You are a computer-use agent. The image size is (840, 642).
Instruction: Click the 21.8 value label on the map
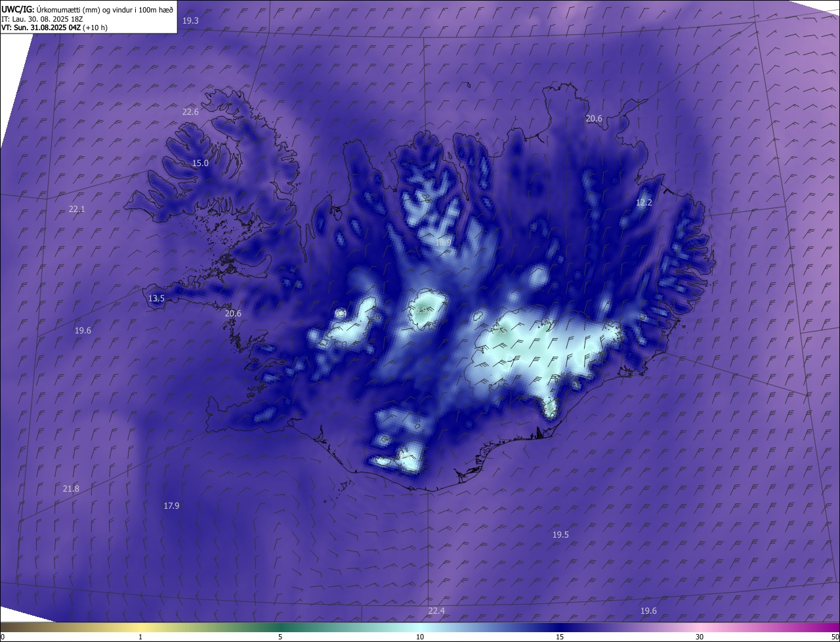(71, 489)
